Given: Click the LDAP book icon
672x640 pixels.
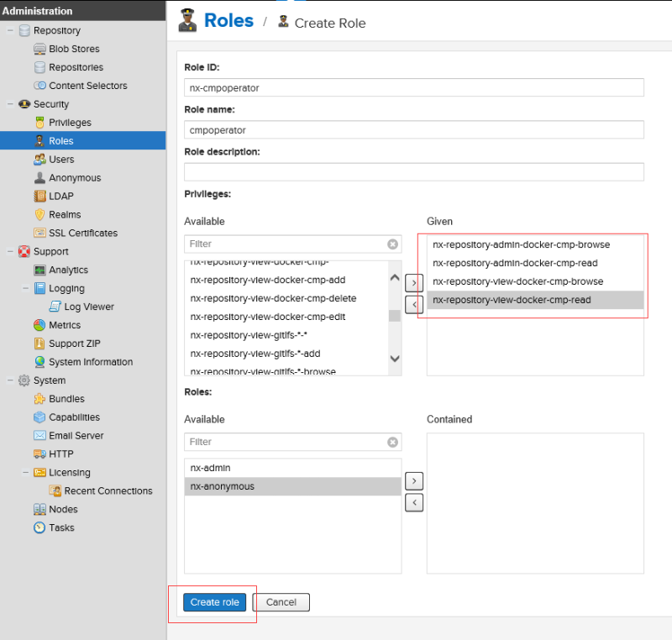Looking at the screenshot, I should point(39,197).
